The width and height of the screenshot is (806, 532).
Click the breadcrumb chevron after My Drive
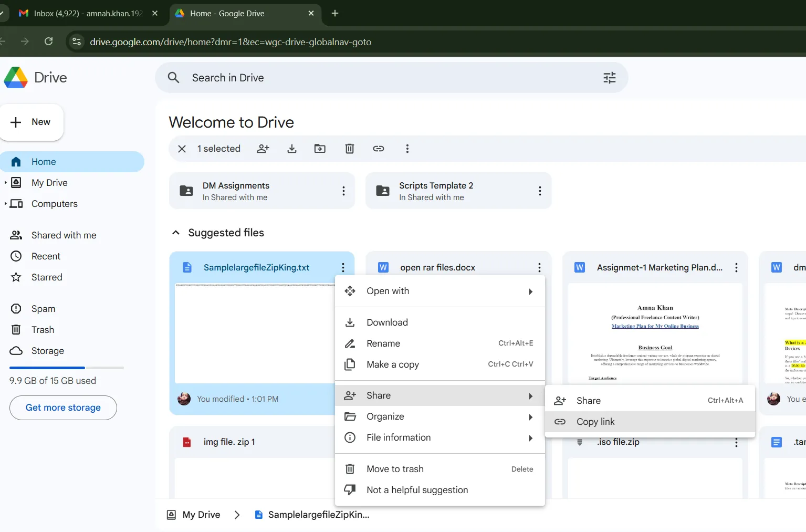coord(237,515)
